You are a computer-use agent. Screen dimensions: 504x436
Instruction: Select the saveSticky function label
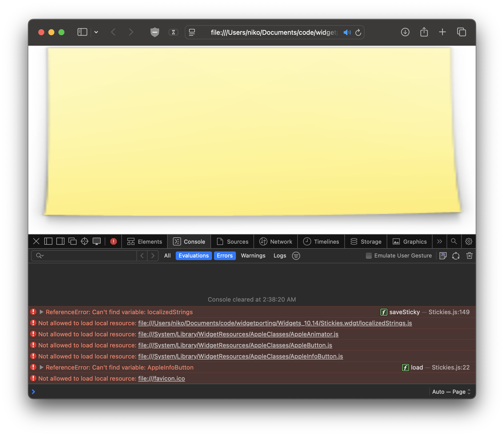pyautogui.click(x=404, y=312)
